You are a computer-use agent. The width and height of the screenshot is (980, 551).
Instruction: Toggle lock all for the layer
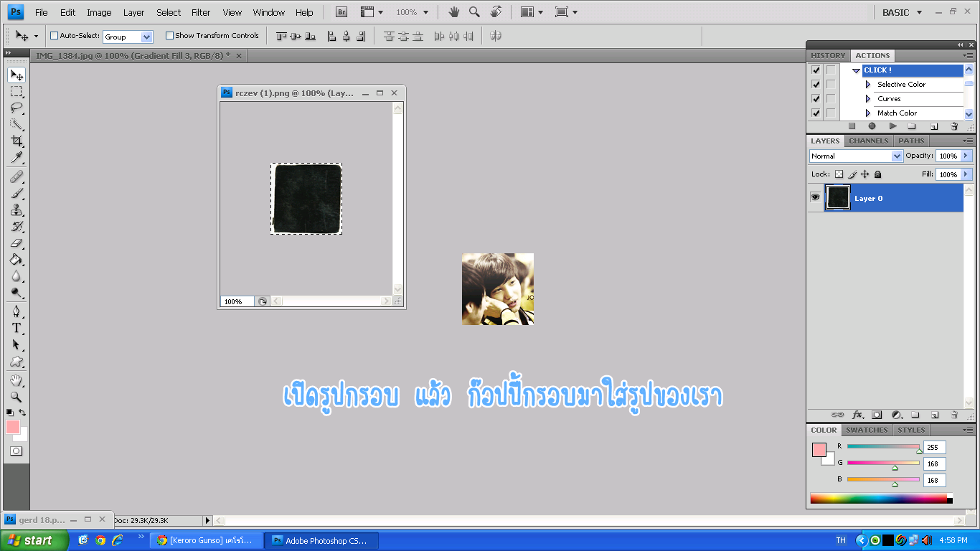(x=877, y=174)
